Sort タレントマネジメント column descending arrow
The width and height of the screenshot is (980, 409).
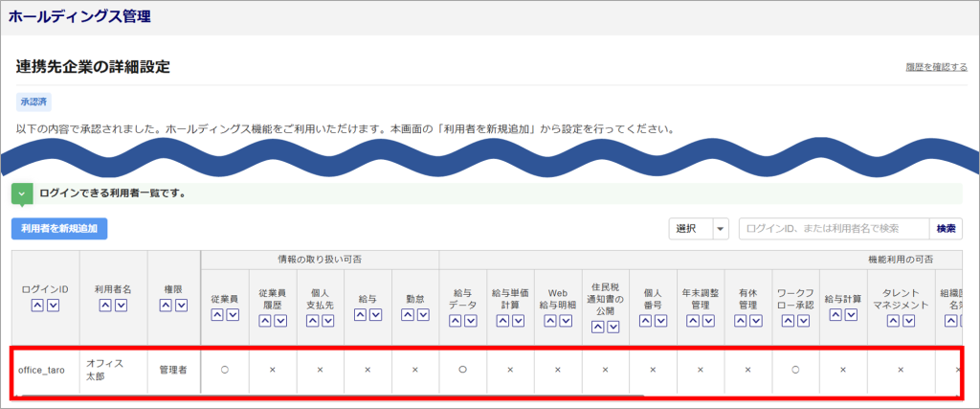point(909,320)
